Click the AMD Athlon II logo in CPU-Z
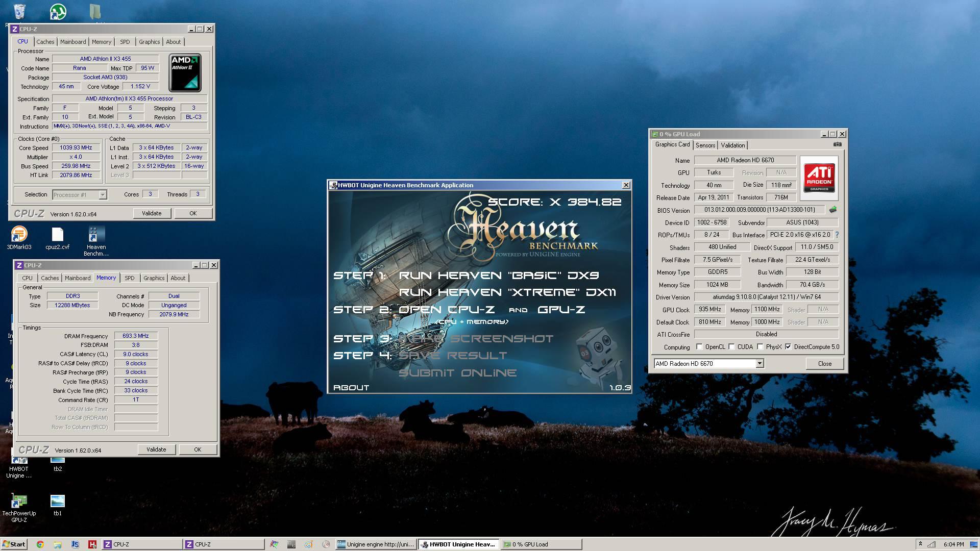The height and width of the screenshot is (551, 980). 185,72
